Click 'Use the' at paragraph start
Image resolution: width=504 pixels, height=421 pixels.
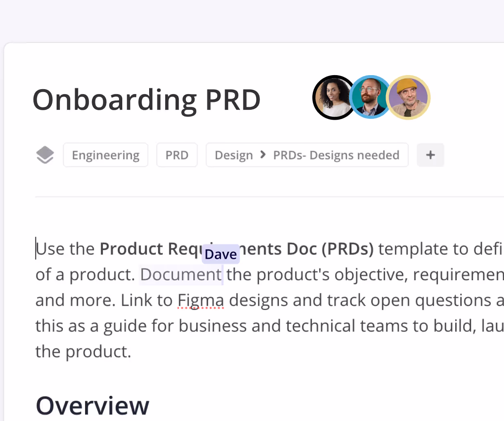65,249
